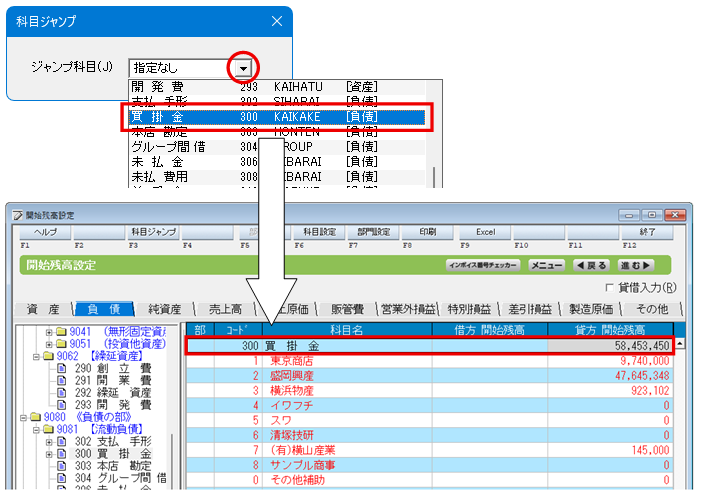Click the 科目設定 toolbar button
Image resolution: width=704 pixels, height=498 pixels.
pos(319,231)
